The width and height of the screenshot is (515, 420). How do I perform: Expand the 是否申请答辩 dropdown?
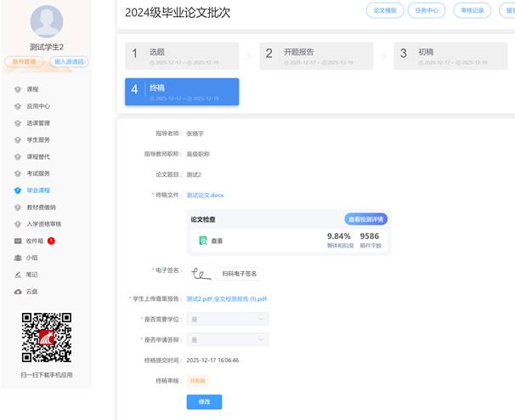(x=226, y=339)
